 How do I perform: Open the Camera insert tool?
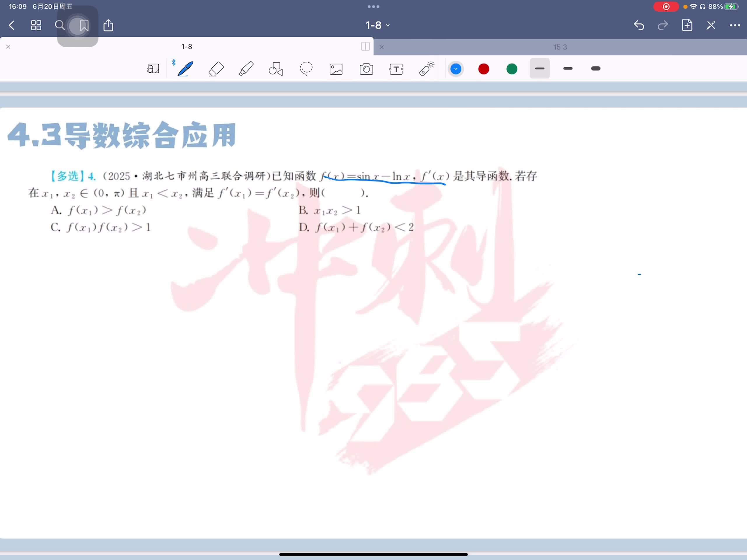pyautogui.click(x=366, y=69)
